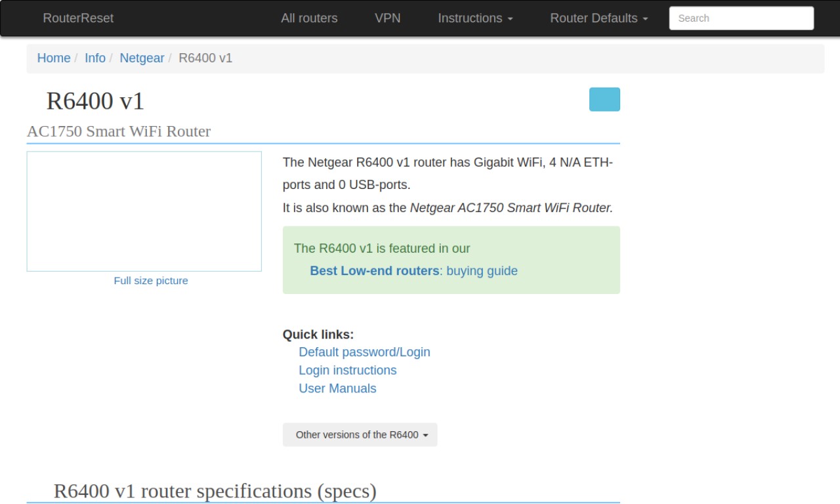This screenshot has width=840, height=504.
Task: Click the blue button beside R6400 v1 title
Action: (604, 99)
